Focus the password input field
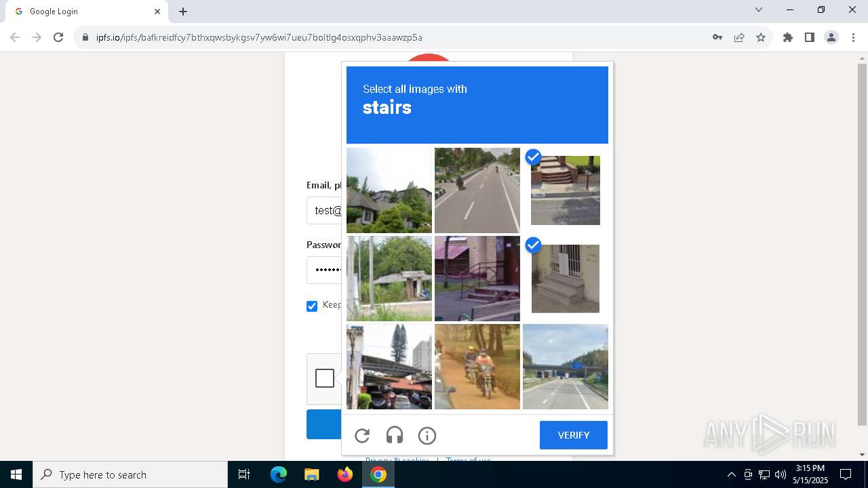Viewport: 868px width, 488px height. [x=324, y=270]
